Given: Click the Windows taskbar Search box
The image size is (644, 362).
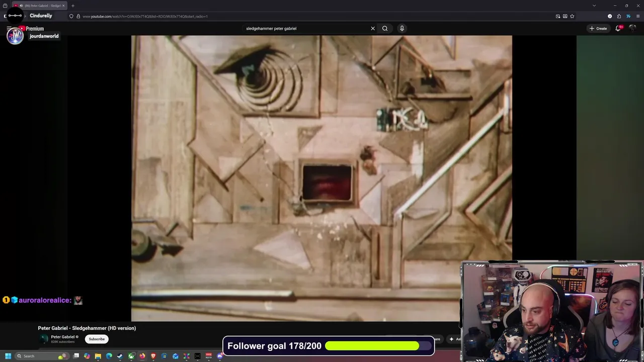Looking at the screenshot, I should coord(42,356).
